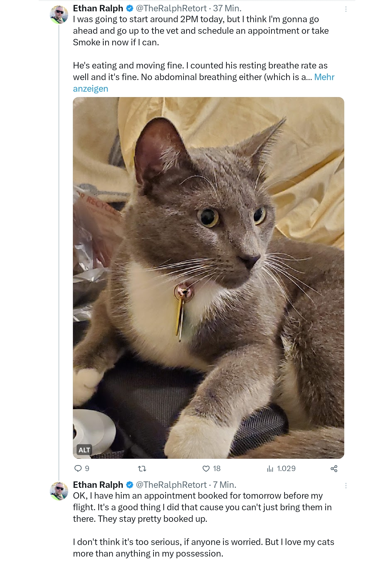This screenshot has width=392, height=562.
Task: Open the gray cat photo full view
Action: pyautogui.click(x=208, y=278)
